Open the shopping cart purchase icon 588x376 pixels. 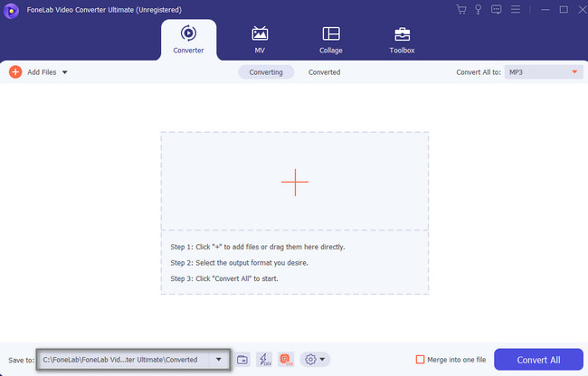(x=461, y=9)
